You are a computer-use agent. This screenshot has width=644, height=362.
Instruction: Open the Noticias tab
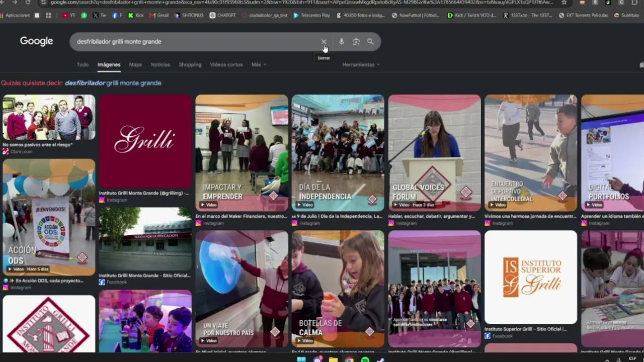click(160, 64)
